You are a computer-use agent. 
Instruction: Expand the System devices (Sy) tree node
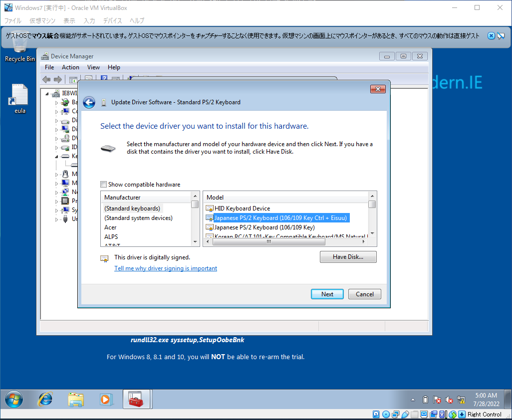56,210
